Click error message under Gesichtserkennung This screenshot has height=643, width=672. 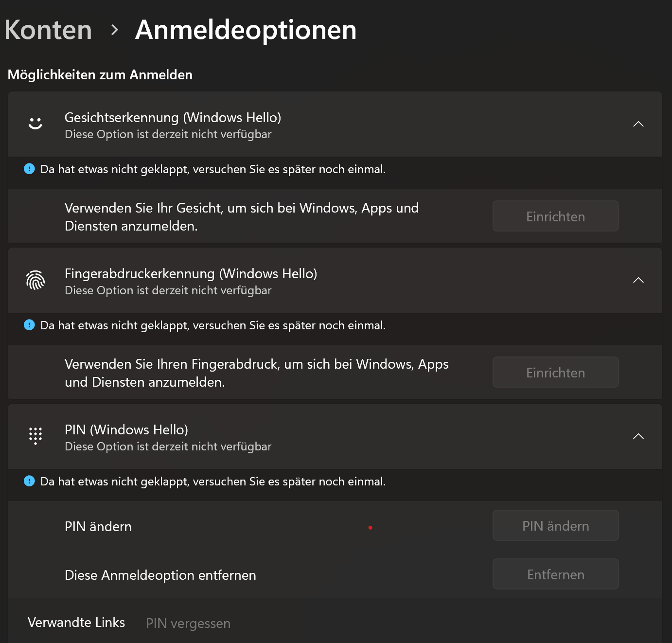pyautogui.click(x=213, y=169)
